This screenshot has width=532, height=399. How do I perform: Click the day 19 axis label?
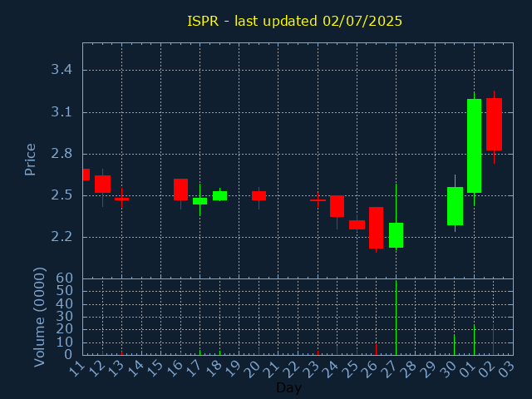pyautogui.click(x=234, y=368)
